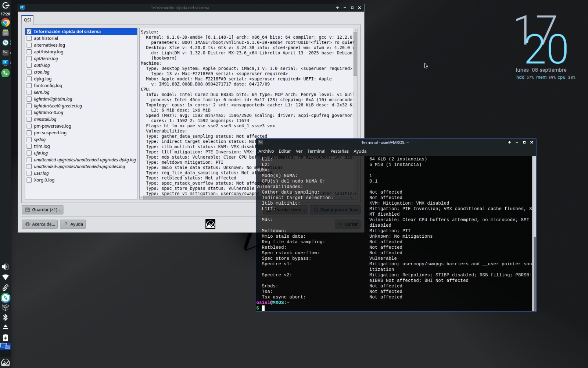Image resolution: width=588 pixels, height=368 pixels.
Task: Click the Cerrar button
Action: 348,224
